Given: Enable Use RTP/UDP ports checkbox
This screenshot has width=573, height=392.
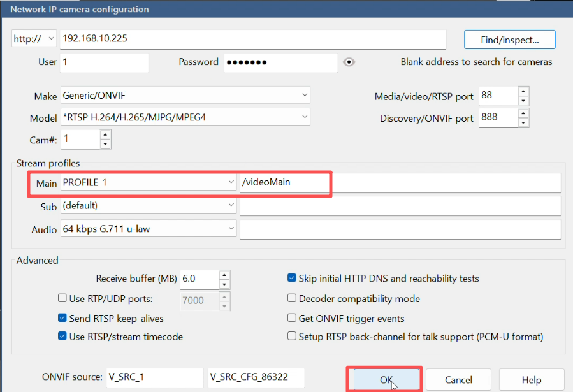Looking at the screenshot, I should 62,298.
